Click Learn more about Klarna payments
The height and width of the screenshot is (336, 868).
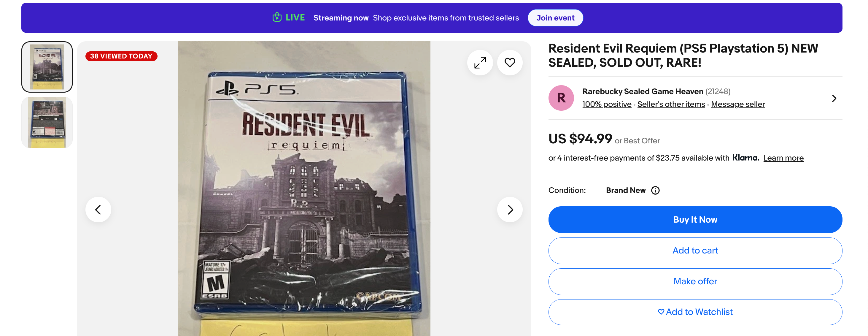pos(783,158)
